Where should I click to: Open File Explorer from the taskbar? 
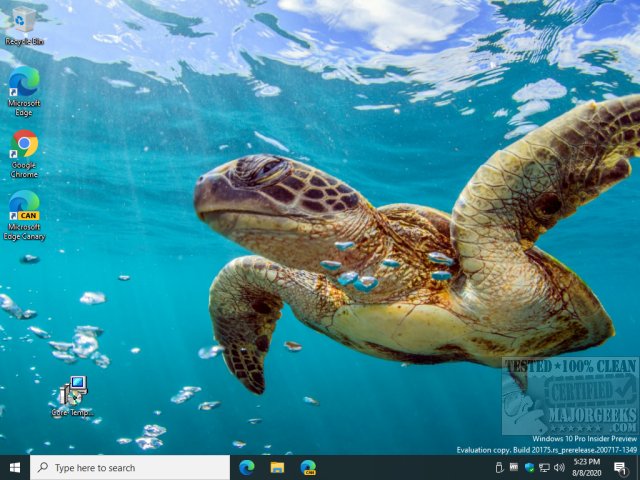277,468
